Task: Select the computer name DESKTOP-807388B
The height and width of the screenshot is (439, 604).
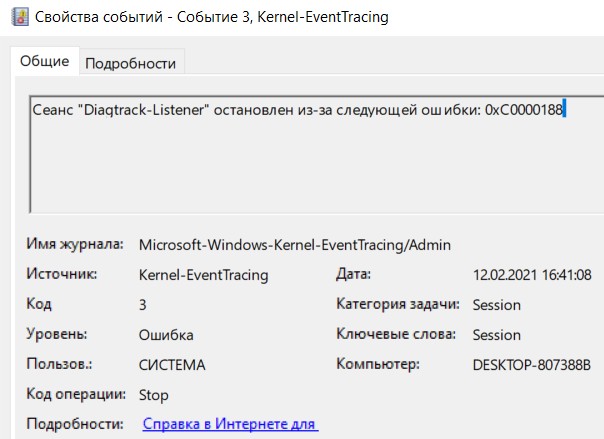Action: click(532, 365)
